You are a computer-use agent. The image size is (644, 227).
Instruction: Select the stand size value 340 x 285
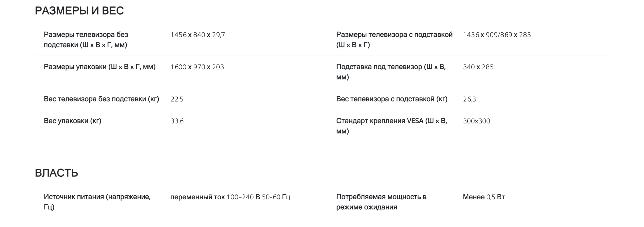pos(478,67)
